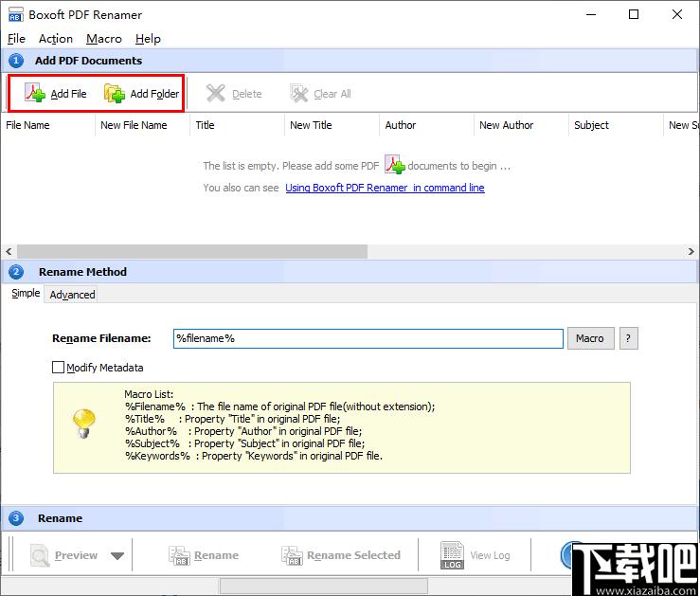Click into the Rename Filename input field
This screenshot has width=700, height=596.
(368, 338)
